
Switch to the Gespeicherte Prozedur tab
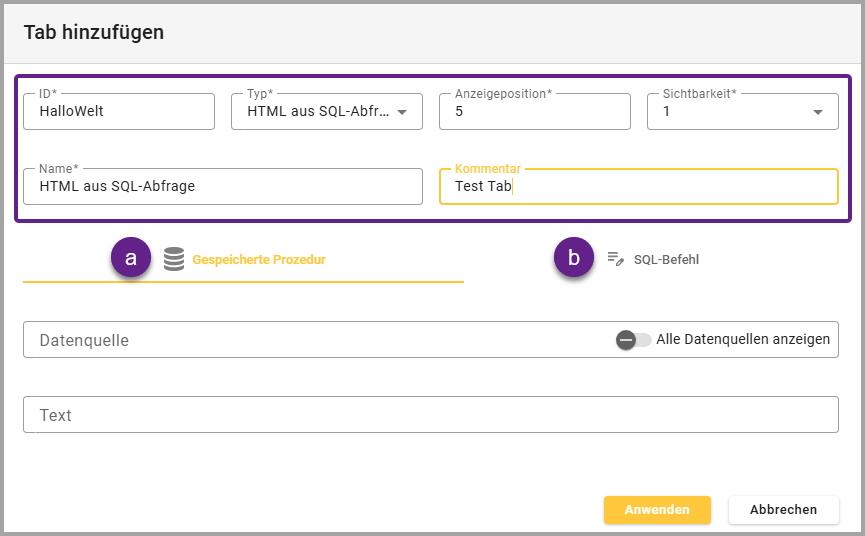click(258, 259)
